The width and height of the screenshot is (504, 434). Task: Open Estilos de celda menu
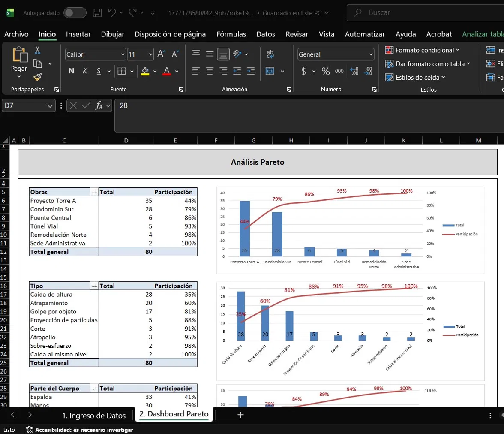415,78
